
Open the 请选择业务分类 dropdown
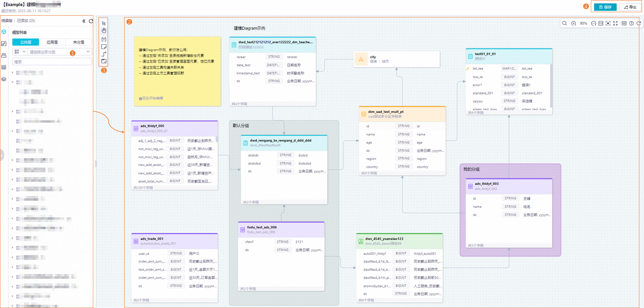coord(59,52)
